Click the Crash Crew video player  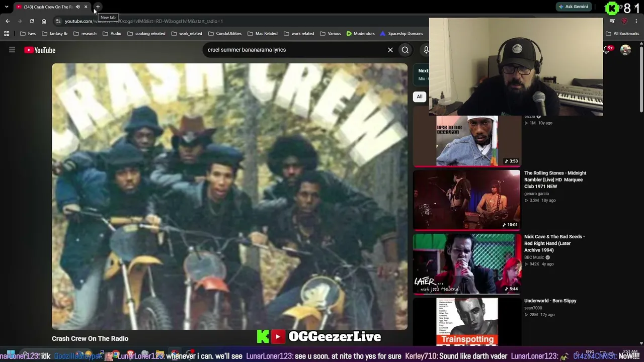[229, 196]
